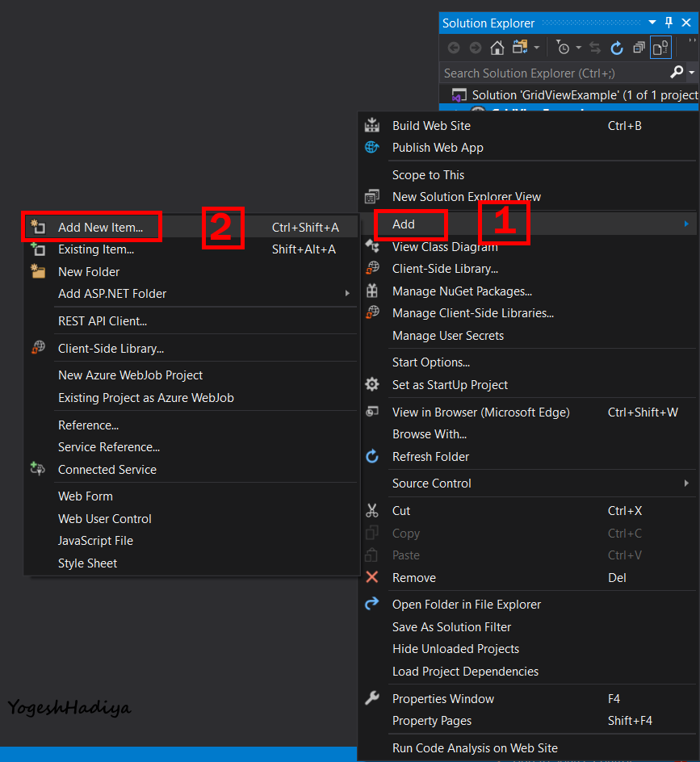Click the Collapse All icon in Solution Explorer
Screen dimensions: 700x762
(x=639, y=48)
